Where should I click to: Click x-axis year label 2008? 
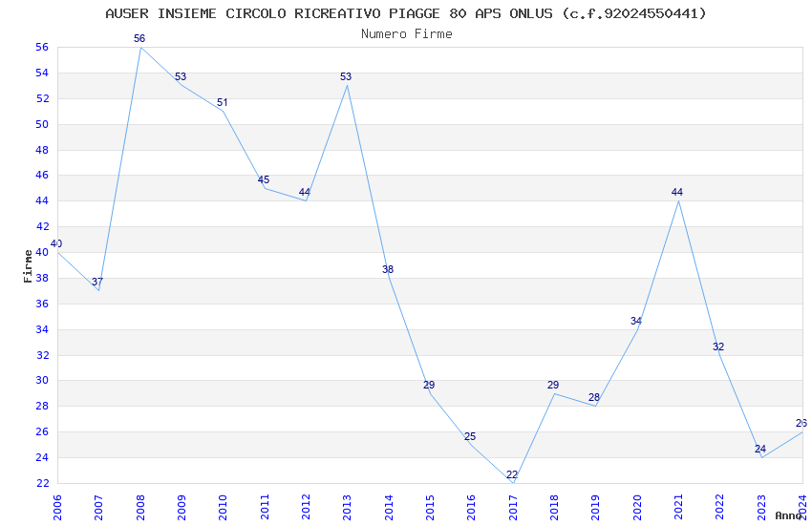click(139, 508)
